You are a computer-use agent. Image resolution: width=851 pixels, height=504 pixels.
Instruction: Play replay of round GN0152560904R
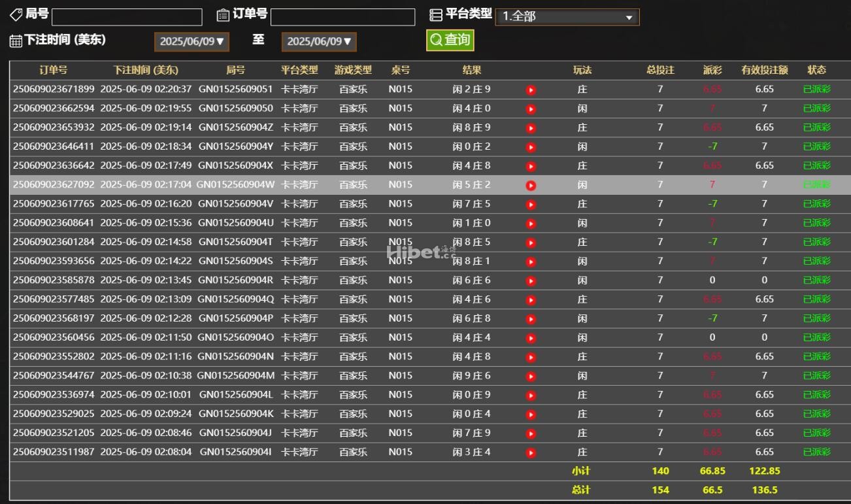531,281
